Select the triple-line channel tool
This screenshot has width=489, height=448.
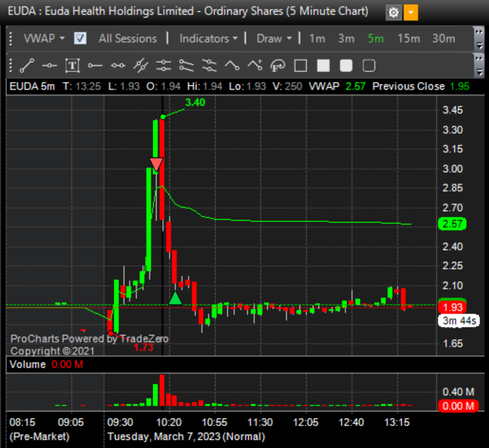(209, 65)
